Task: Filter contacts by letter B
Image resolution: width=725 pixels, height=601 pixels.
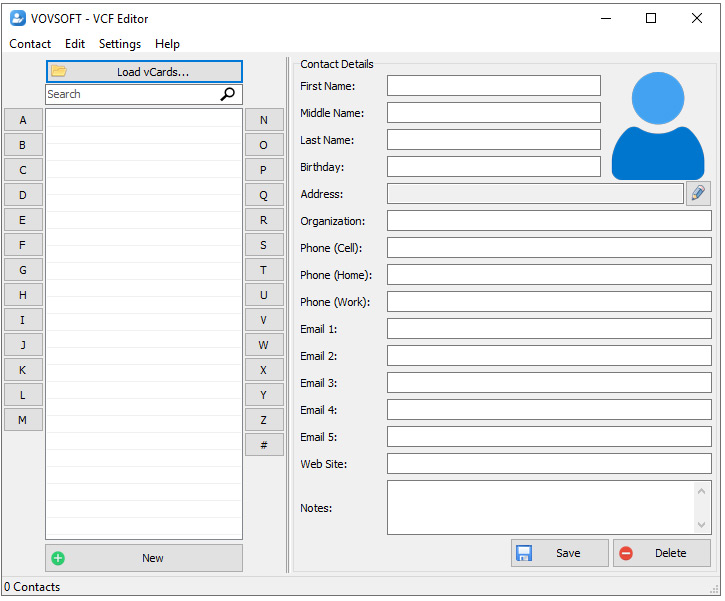Action: pos(23,145)
